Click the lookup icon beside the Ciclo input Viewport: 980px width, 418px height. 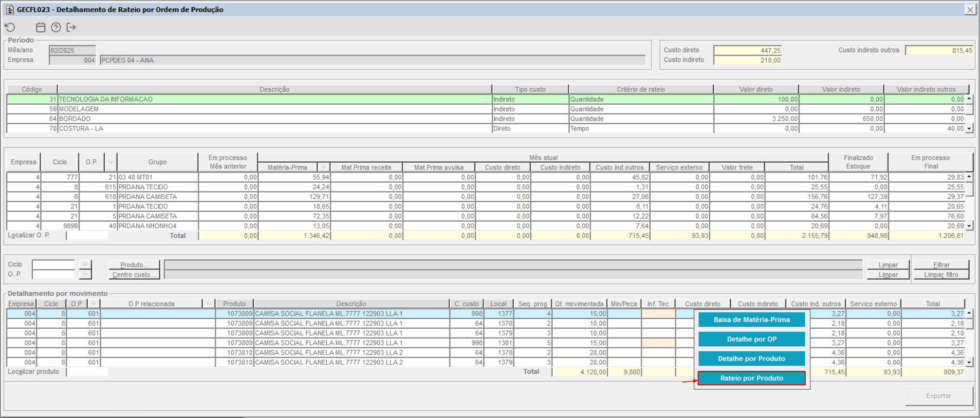click(x=85, y=265)
